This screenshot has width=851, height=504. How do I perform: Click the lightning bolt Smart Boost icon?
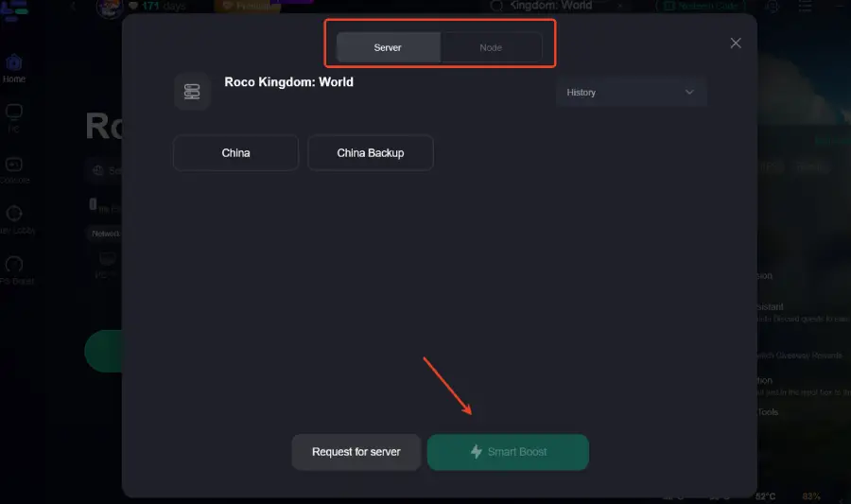[477, 452]
